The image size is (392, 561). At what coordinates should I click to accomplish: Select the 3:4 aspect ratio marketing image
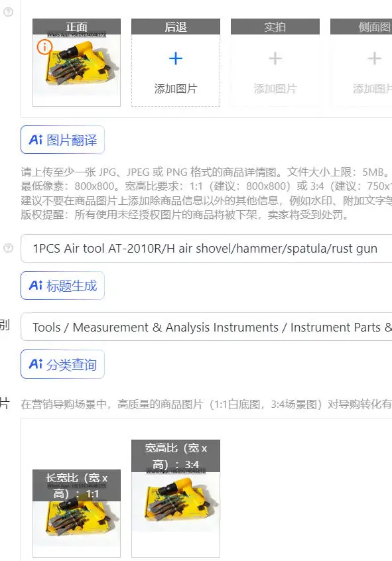pyautogui.click(x=176, y=499)
